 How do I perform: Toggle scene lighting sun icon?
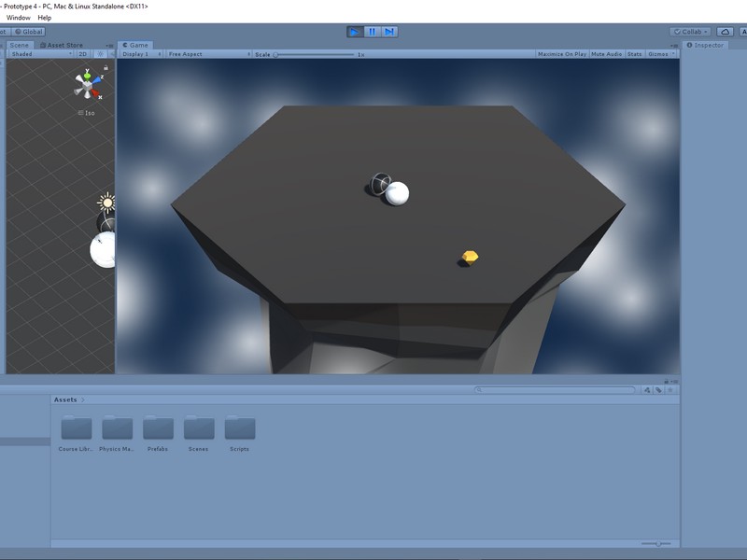click(x=100, y=54)
